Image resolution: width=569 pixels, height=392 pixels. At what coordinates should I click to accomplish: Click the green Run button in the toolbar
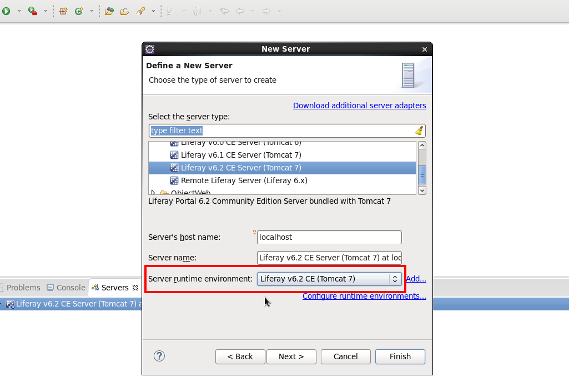[6, 11]
